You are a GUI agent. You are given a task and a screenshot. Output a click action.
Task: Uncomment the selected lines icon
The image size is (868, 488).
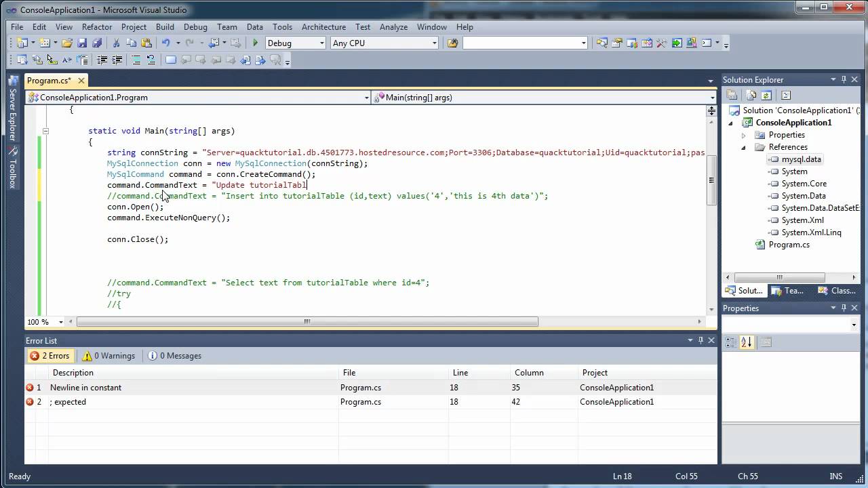[151, 60]
